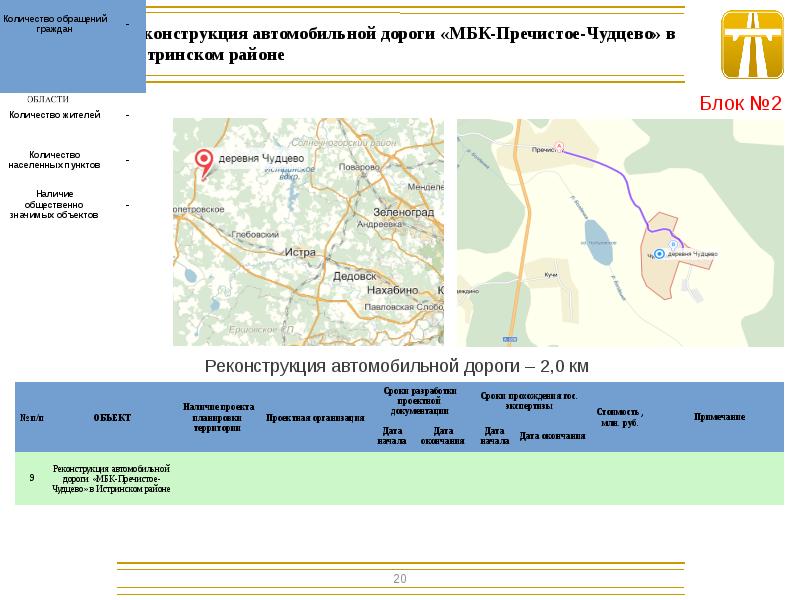Click the golden highway logo icon

coord(752,44)
